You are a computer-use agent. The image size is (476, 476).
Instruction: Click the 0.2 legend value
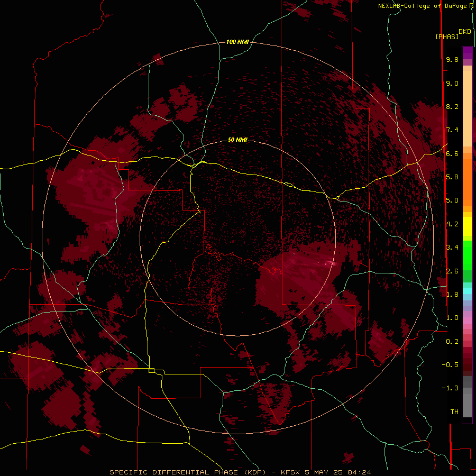tap(452, 342)
